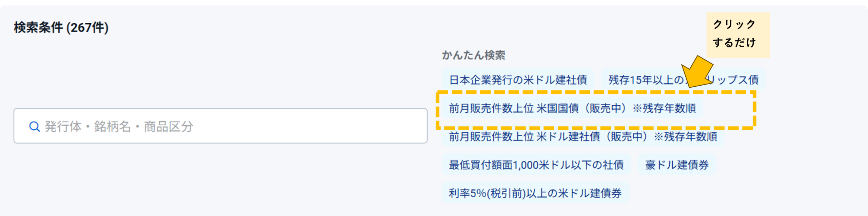The image size is (868, 216).
Task: Click the 267件 result count text
Action: [x=87, y=27]
